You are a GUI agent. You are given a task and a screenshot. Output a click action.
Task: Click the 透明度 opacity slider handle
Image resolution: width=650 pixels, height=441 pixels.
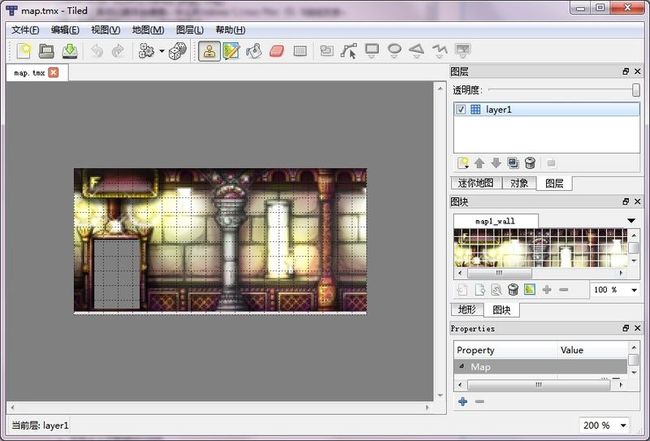(635, 90)
